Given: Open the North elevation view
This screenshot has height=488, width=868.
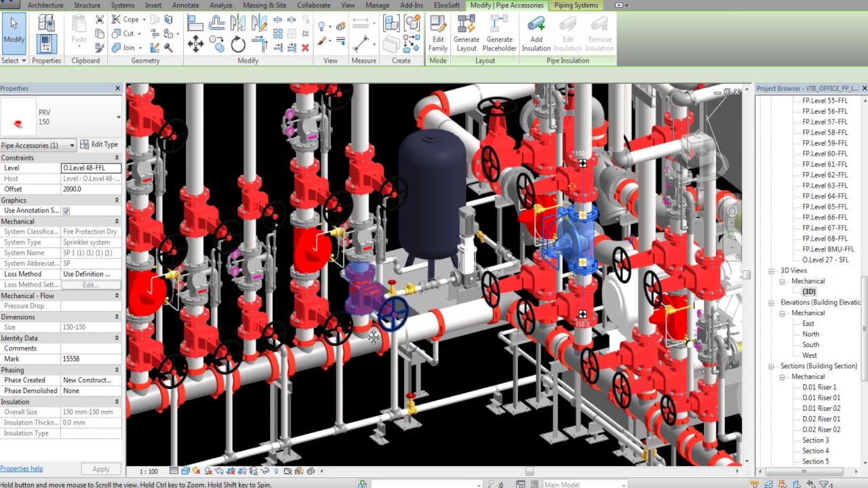Looking at the screenshot, I should (x=810, y=334).
